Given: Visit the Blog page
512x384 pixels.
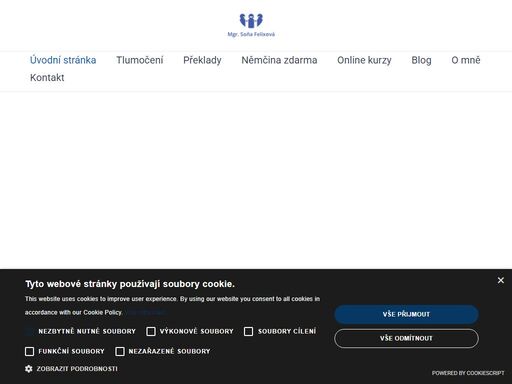Looking at the screenshot, I should tap(421, 60).
